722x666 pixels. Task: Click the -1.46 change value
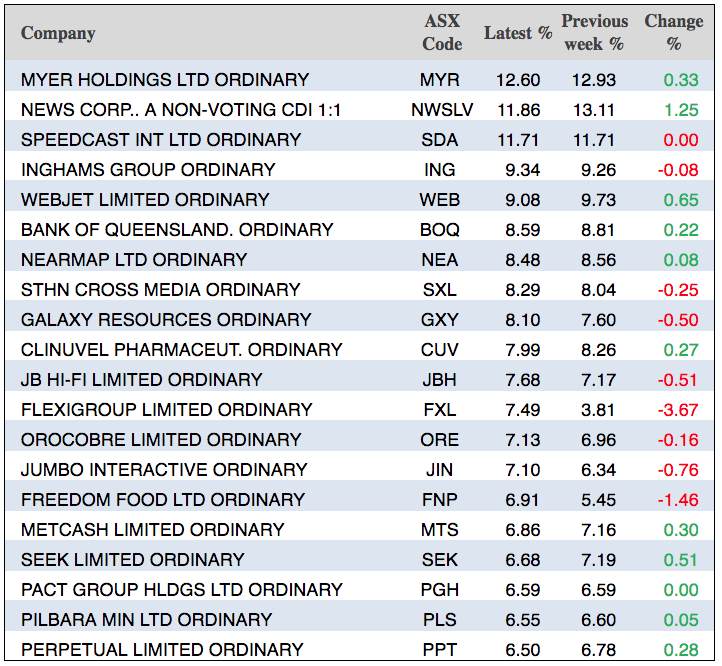point(678,500)
